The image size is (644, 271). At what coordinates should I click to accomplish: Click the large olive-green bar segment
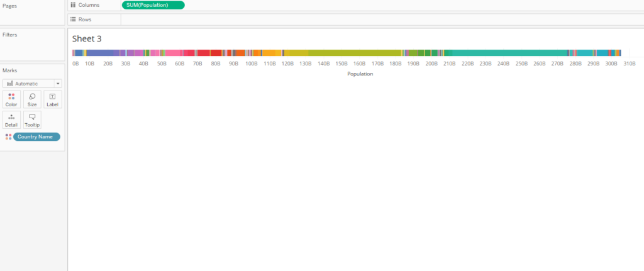point(355,53)
